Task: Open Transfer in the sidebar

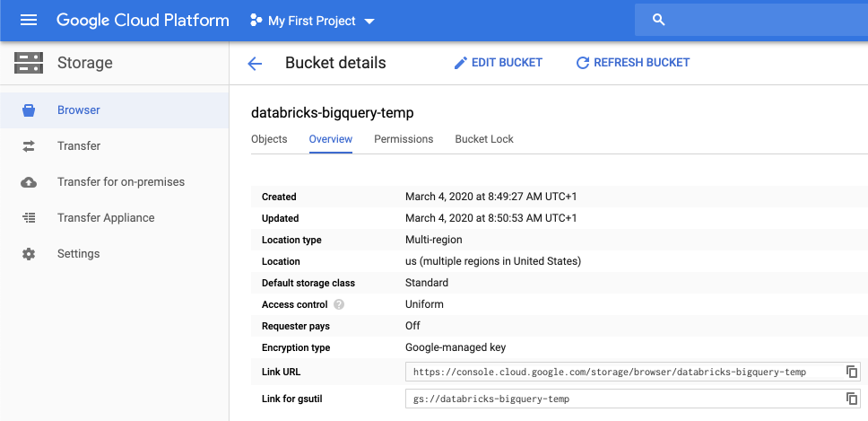Action: coord(79,146)
